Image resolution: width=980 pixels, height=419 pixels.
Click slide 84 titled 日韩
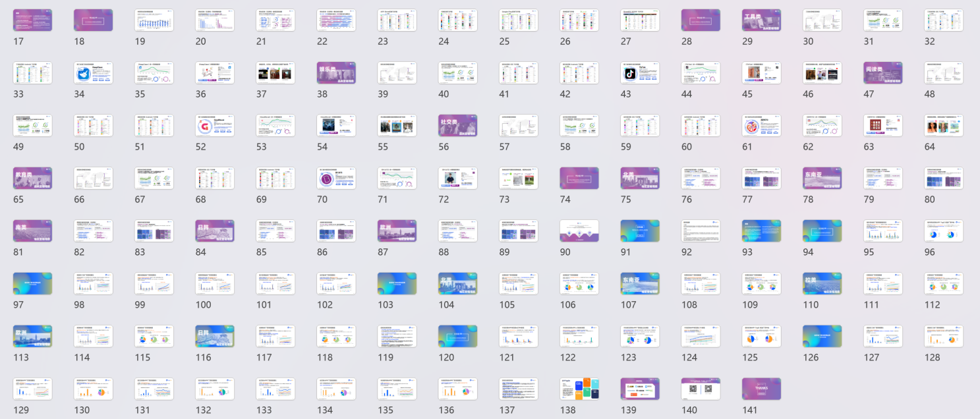[x=215, y=231]
